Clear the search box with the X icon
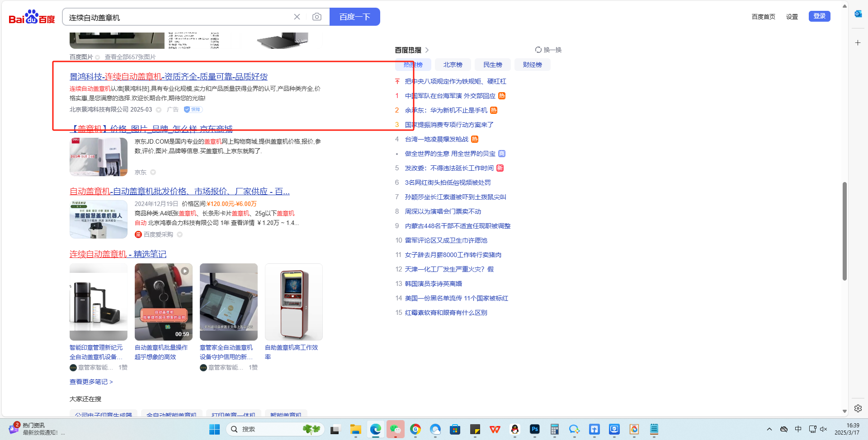 pyautogui.click(x=297, y=17)
